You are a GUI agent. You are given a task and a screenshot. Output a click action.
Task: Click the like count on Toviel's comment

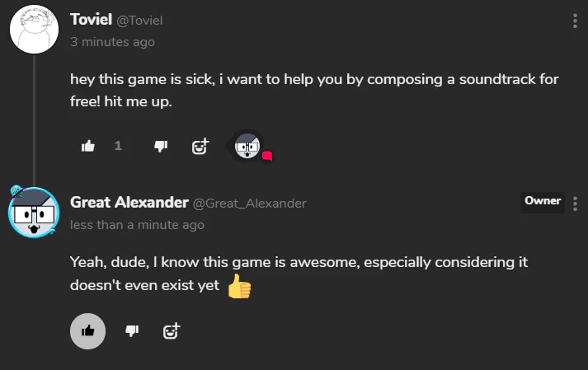[118, 146]
